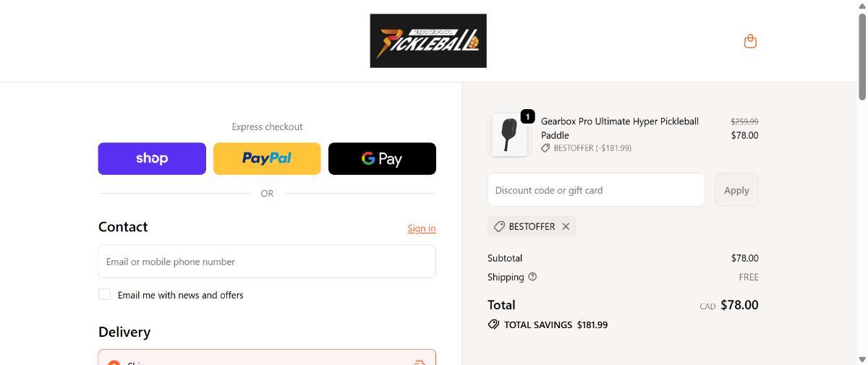Click the Pickleball store logo
The image size is (868, 365).
pyautogui.click(x=428, y=41)
